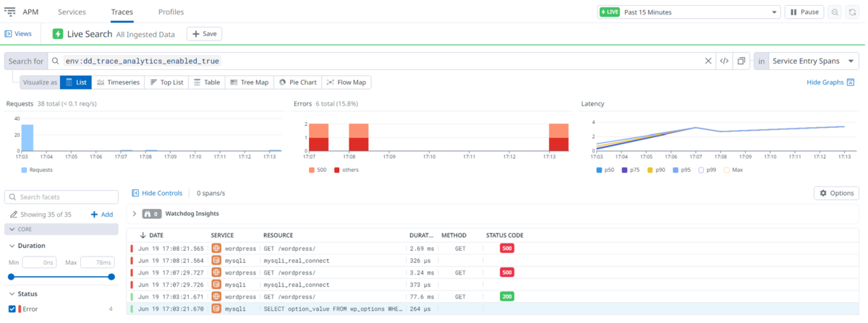Click the pencil edit facets icon
The image size is (868, 323).
[14, 215]
